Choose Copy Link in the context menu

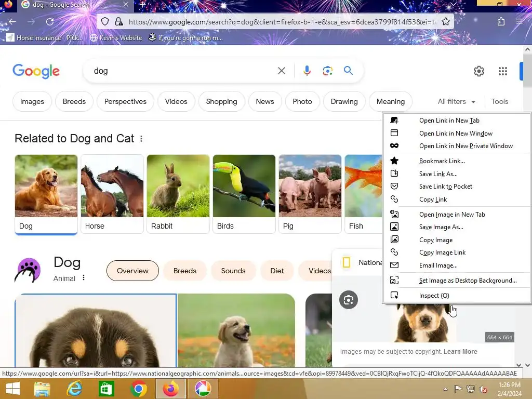coord(457,199)
